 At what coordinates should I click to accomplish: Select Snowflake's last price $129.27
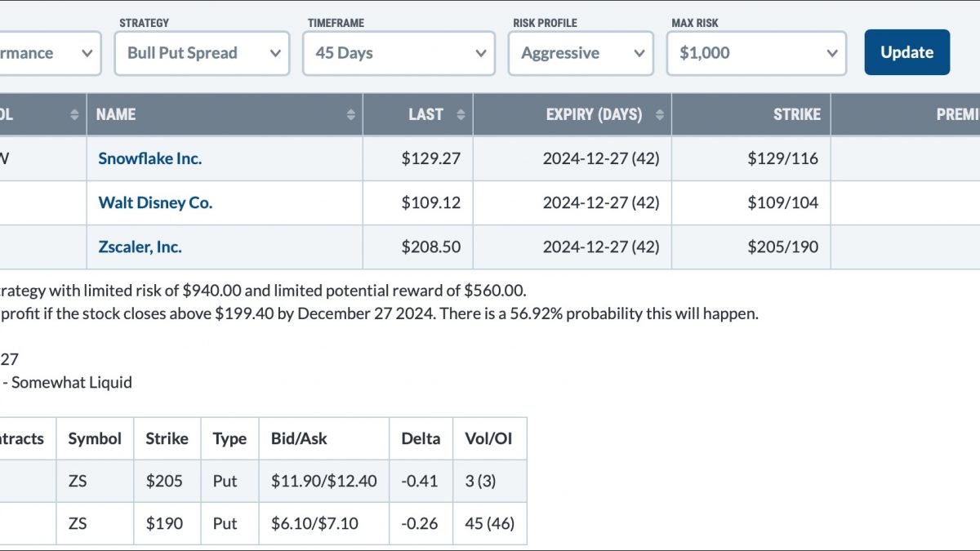pyautogui.click(x=431, y=158)
